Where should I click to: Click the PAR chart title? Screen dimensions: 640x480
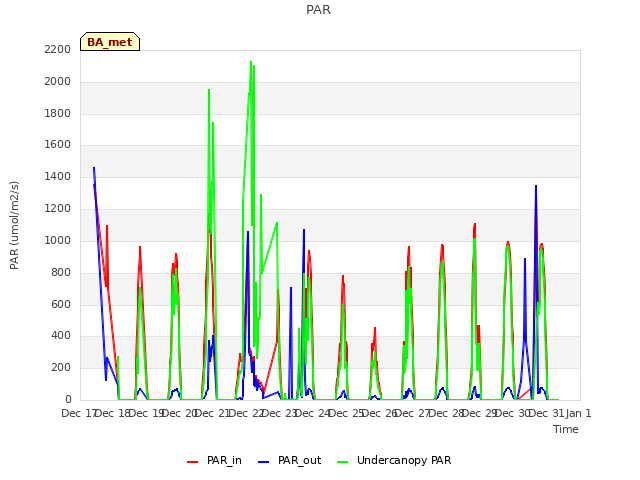[x=318, y=10]
